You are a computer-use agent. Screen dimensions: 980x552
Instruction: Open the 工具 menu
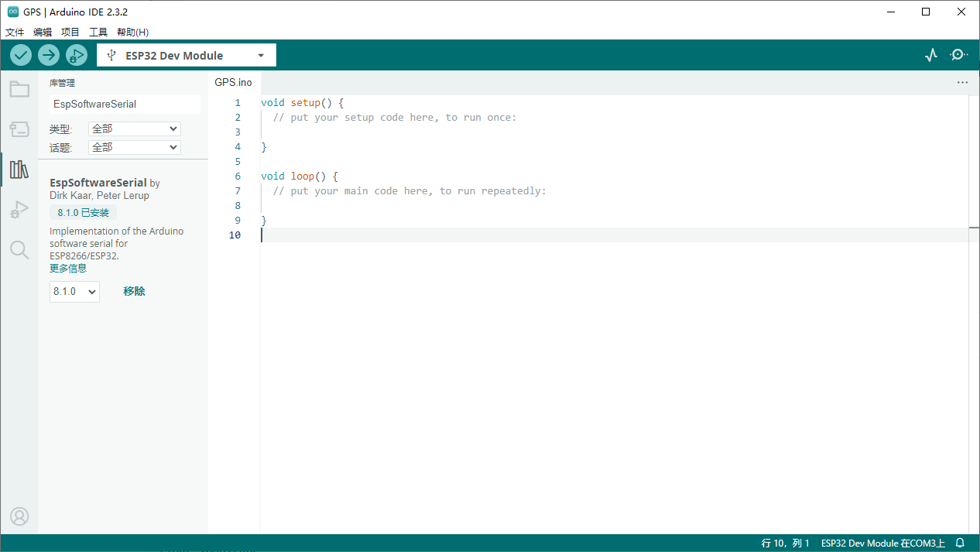[x=98, y=33]
